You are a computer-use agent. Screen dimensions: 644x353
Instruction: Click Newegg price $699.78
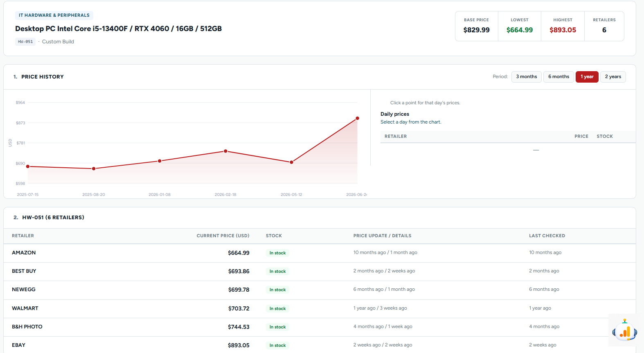click(x=239, y=290)
